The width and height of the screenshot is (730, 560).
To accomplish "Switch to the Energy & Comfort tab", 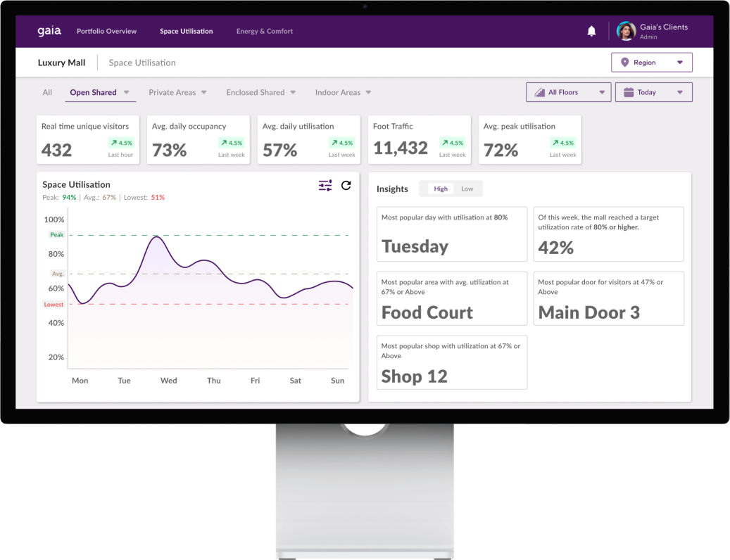I will pyautogui.click(x=265, y=31).
